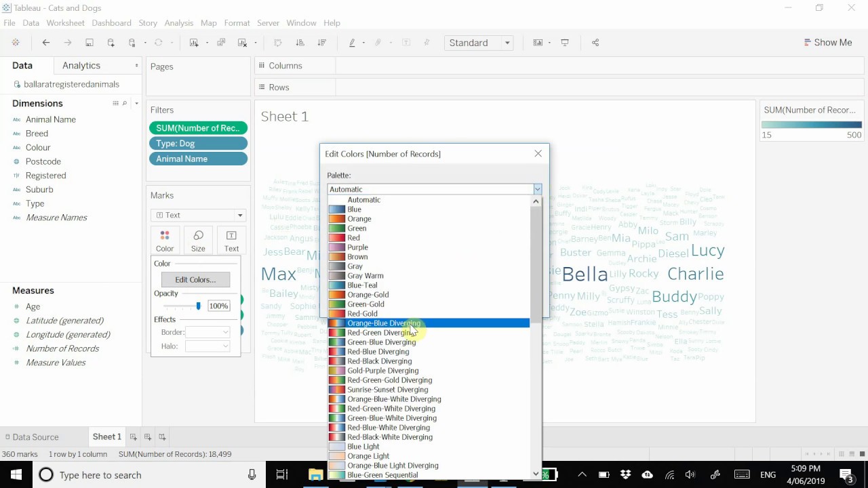
Task: Click the Windows search box
Action: (x=149, y=474)
